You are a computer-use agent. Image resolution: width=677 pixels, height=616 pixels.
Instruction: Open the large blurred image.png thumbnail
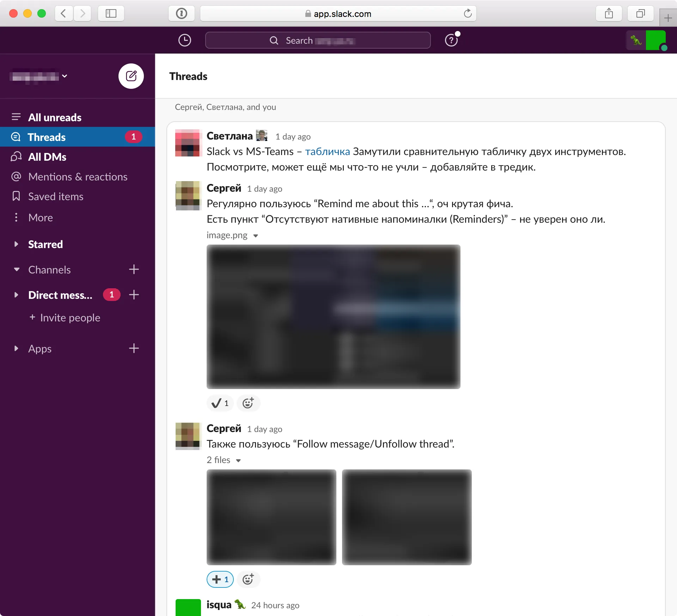[x=333, y=316]
